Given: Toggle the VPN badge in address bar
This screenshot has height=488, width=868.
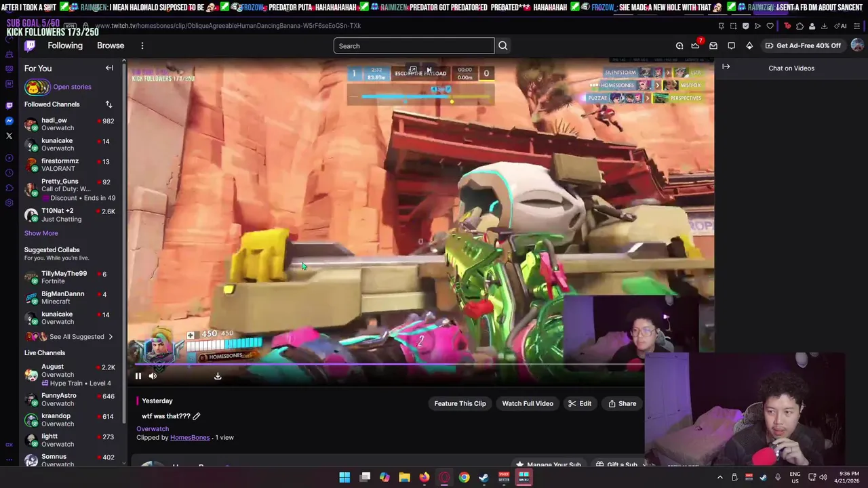Looking at the screenshot, I should 71,26.
